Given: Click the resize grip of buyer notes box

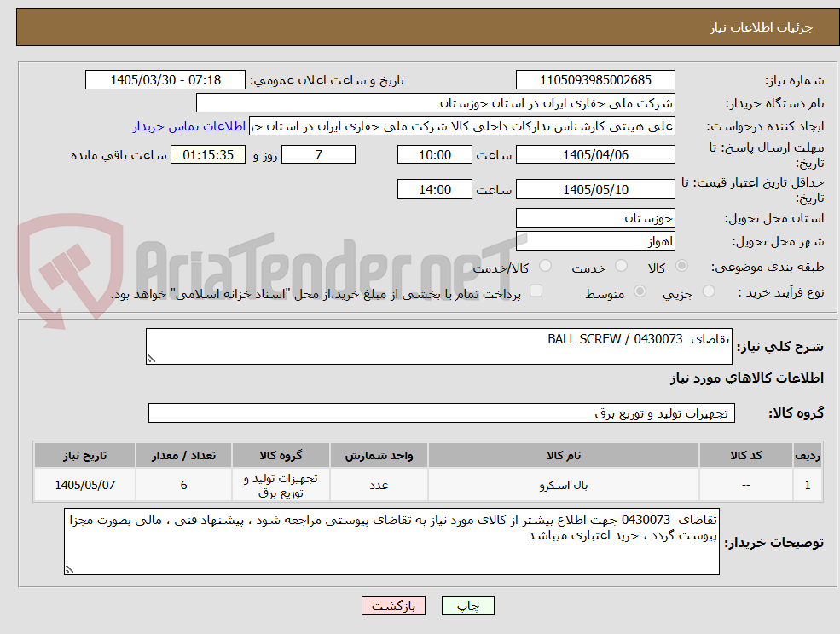Looking at the screenshot, I should coord(69,570).
